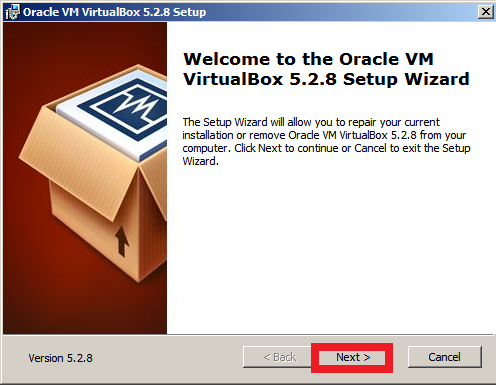
Task: Click the title bar text Oracle VM VirtualBox 5.2.8 Setup
Action: (115, 12)
